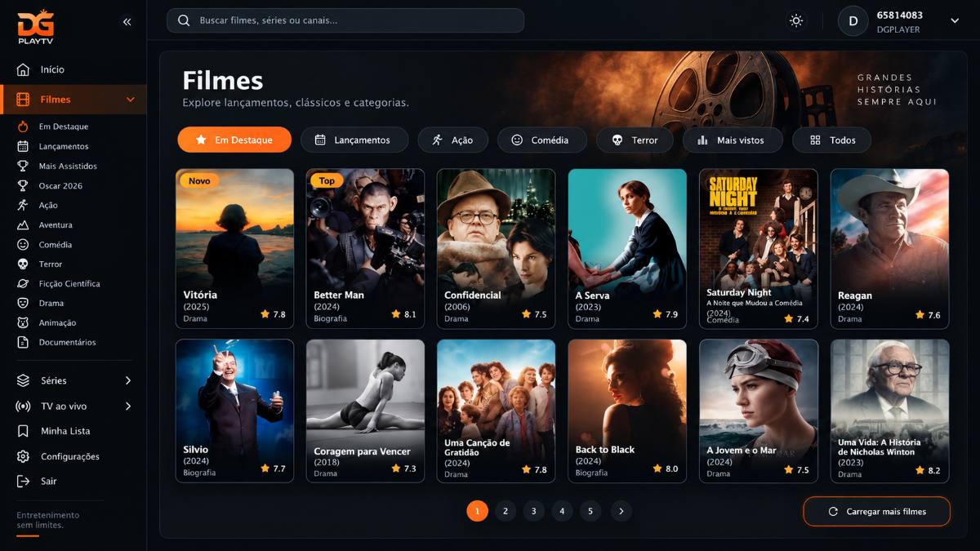
Task: Open the Uma Canção de Gratidão card
Action: pyautogui.click(x=496, y=411)
